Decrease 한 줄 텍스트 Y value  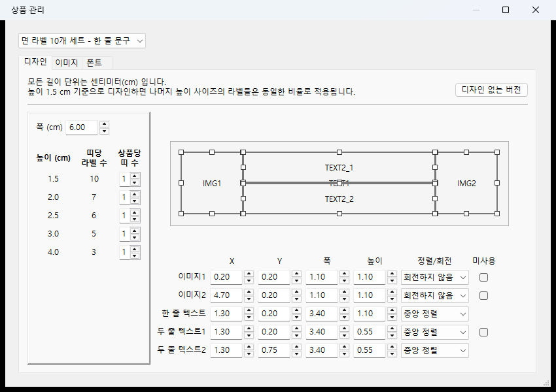pyautogui.click(x=297, y=318)
